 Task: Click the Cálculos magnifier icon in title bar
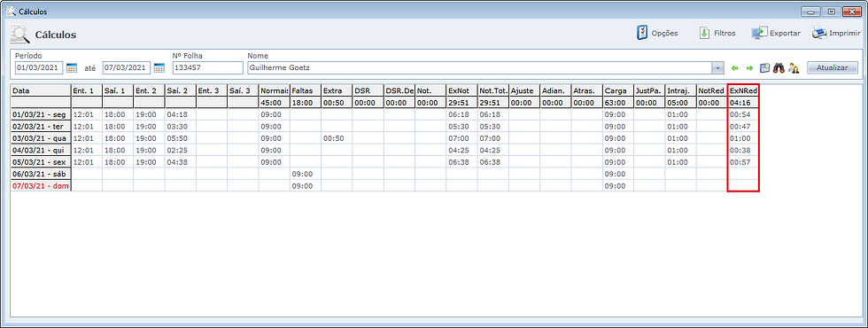click(10, 11)
